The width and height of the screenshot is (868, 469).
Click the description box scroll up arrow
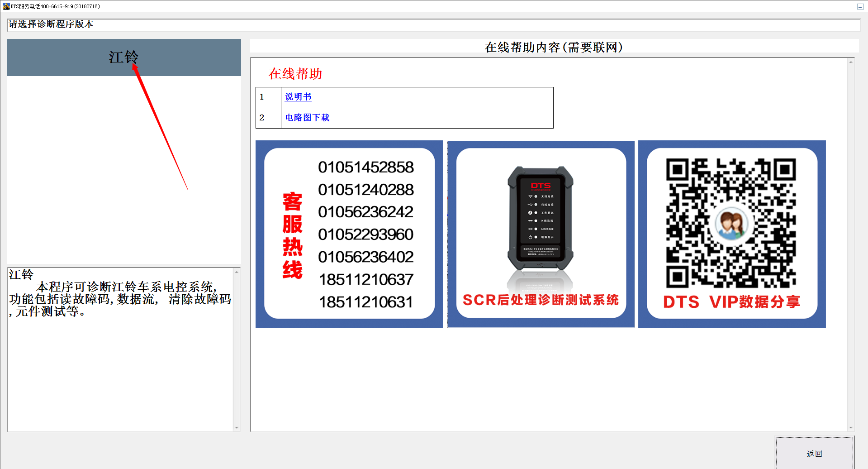(237, 272)
